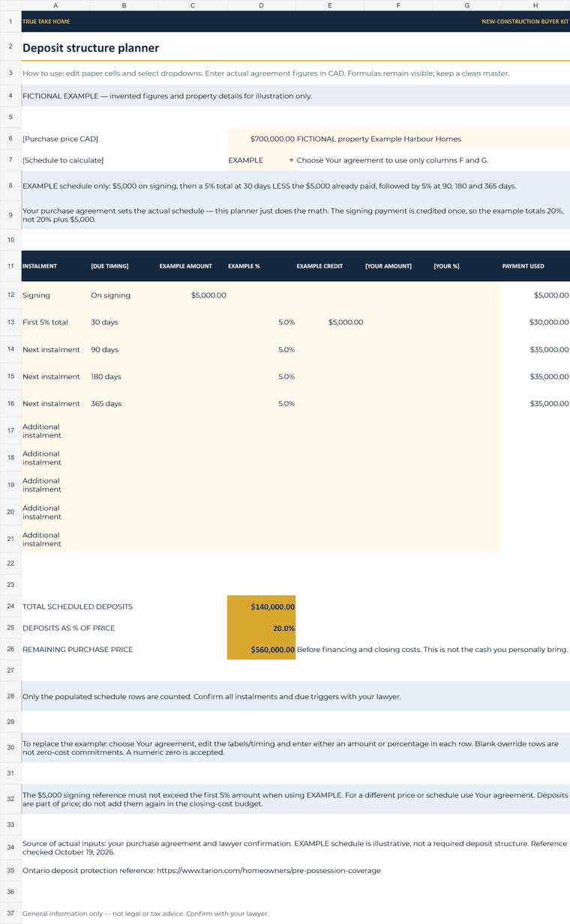Select the 'First 5% total' cell
570x924 pixels.
[55, 322]
